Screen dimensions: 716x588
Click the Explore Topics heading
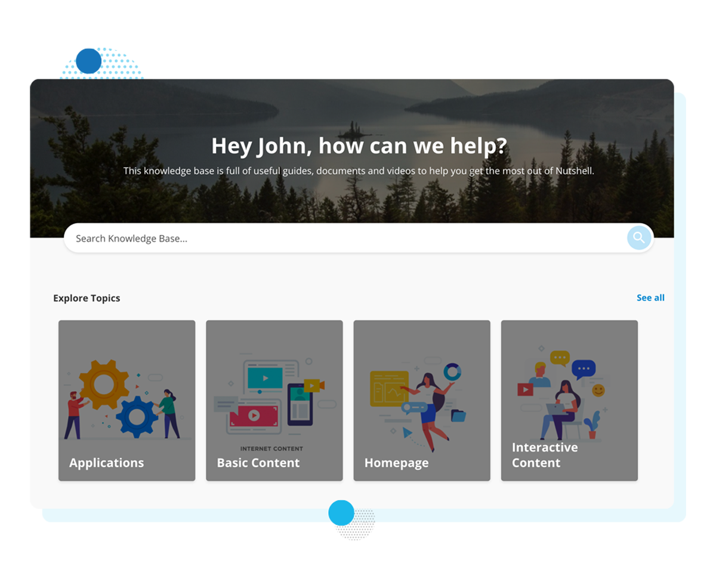[x=87, y=298]
